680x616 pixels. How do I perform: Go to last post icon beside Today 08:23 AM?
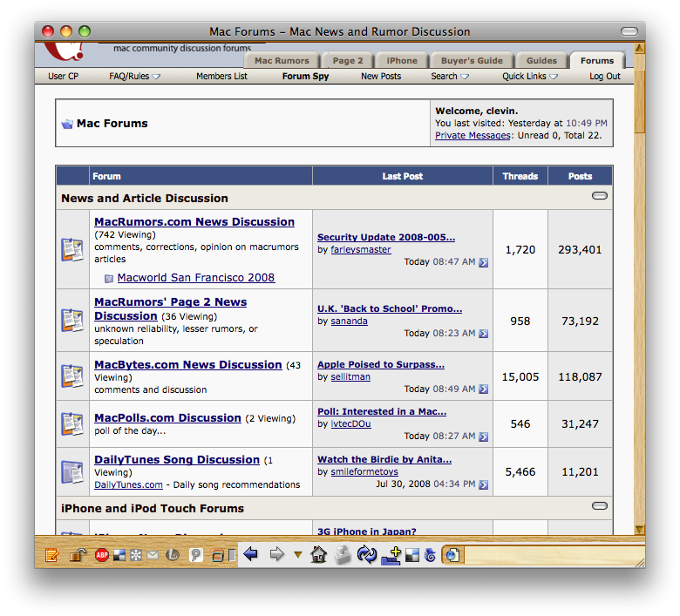pos(483,334)
